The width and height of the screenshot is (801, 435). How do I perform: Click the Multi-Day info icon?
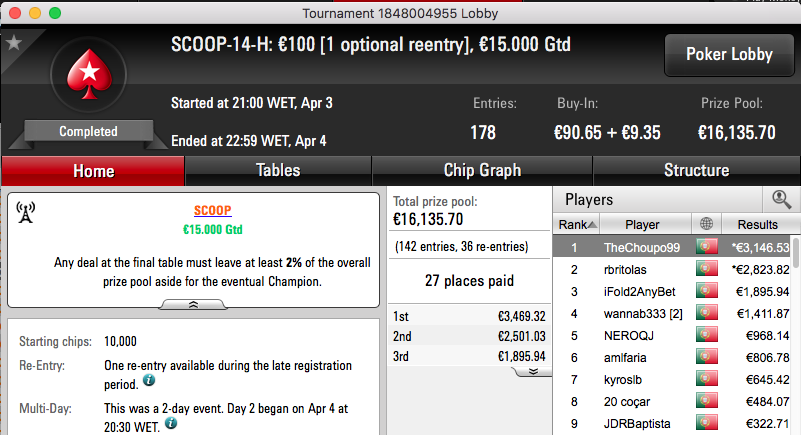[171, 423]
